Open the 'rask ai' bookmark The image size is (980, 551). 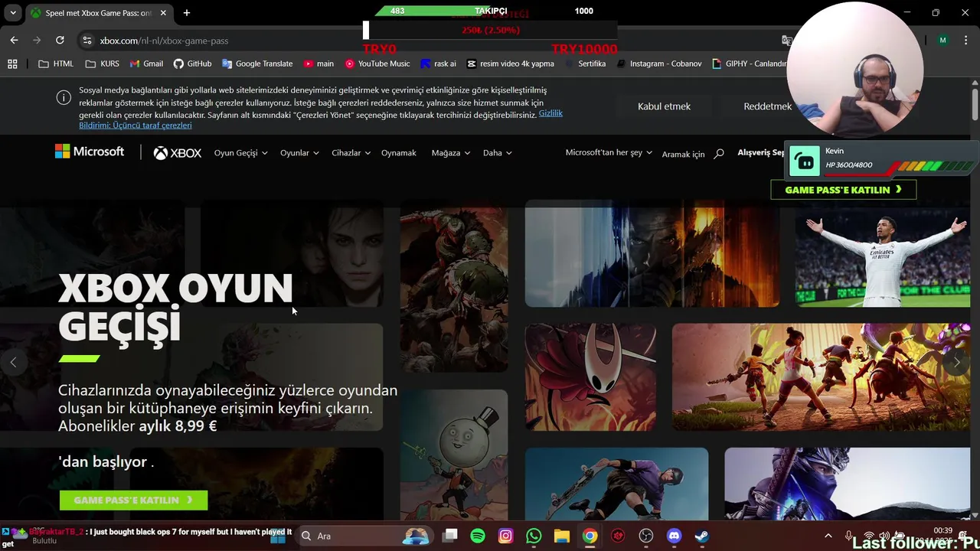coord(438,64)
